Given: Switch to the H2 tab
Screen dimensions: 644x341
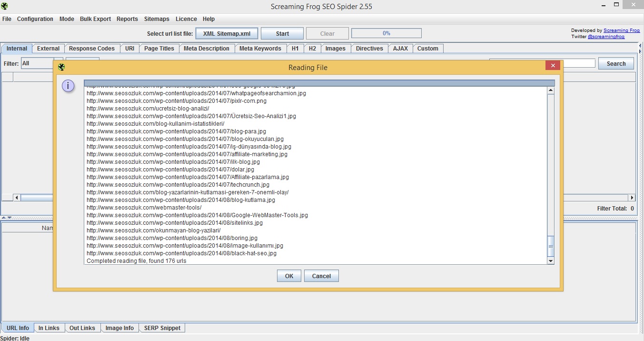Looking at the screenshot, I should [x=312, y=49].
